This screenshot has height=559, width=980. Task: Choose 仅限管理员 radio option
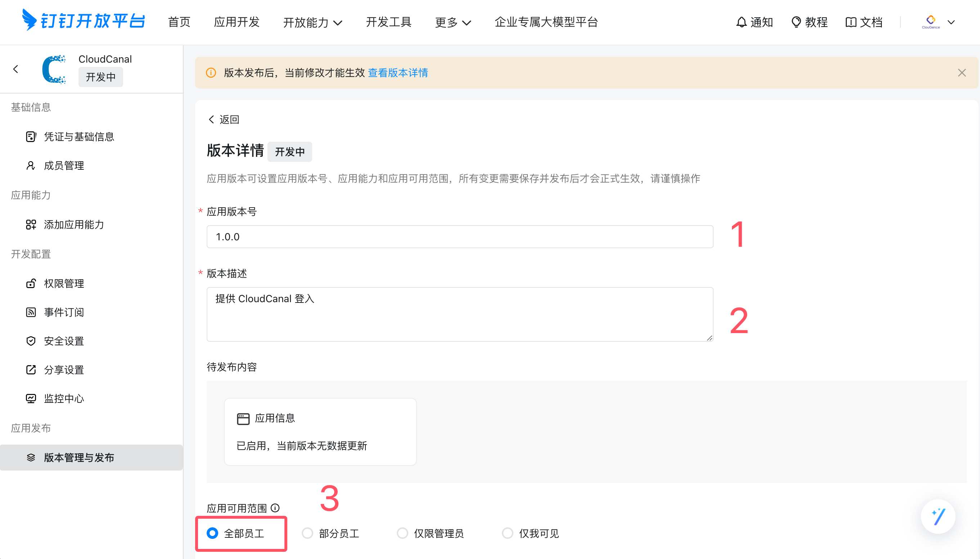tap(402, 533)
